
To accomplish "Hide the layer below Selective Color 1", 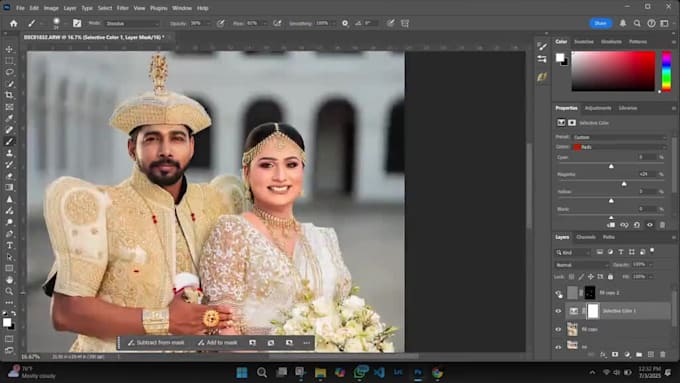I will pos(558,329).
